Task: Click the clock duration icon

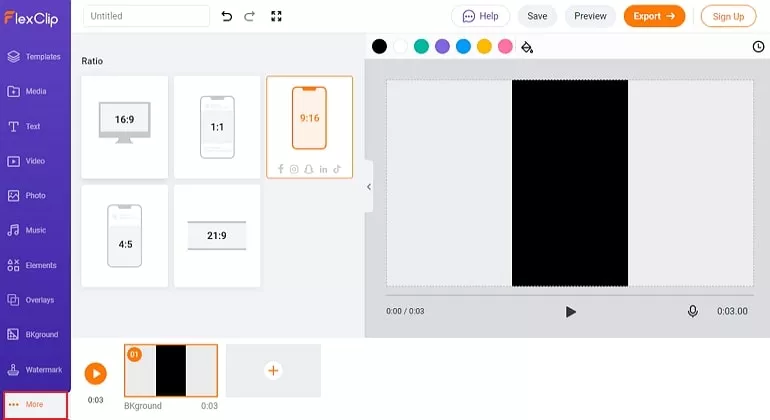Action: (x=758, y=47)
